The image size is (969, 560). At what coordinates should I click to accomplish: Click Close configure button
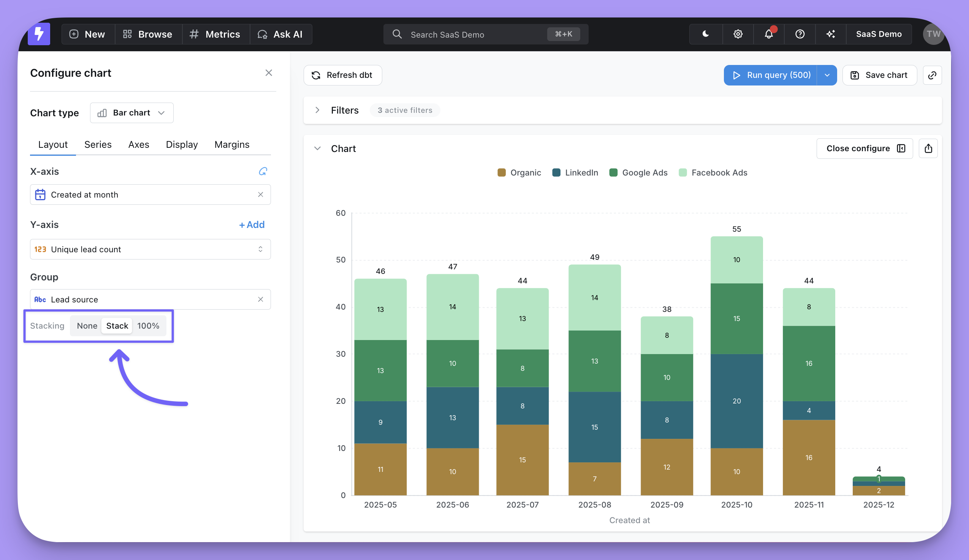click(x=864, y=149)
